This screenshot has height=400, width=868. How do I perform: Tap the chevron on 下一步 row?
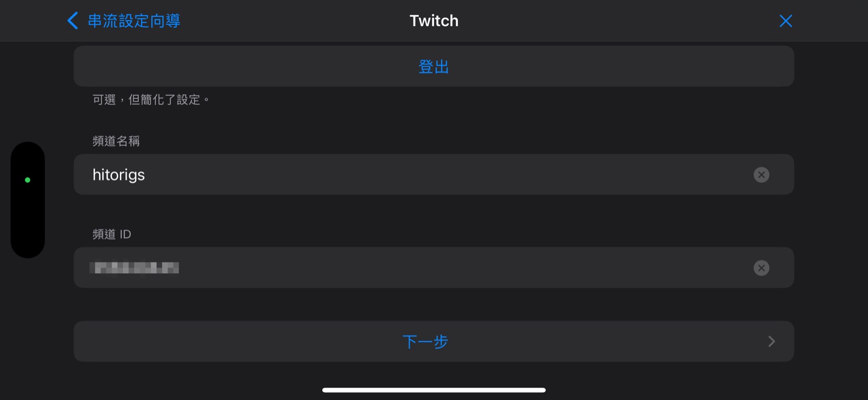pos(771,341)
